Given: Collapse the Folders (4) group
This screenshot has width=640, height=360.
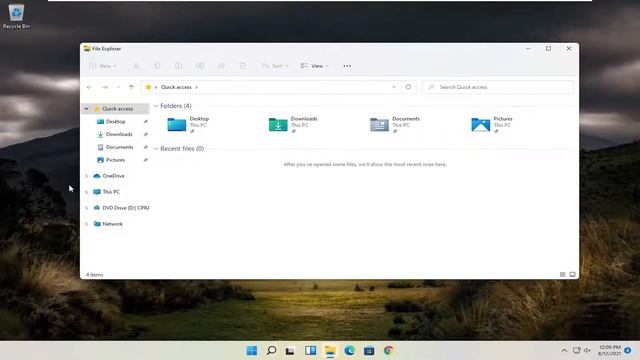Looking at the screenshot, I should point(156,106).
